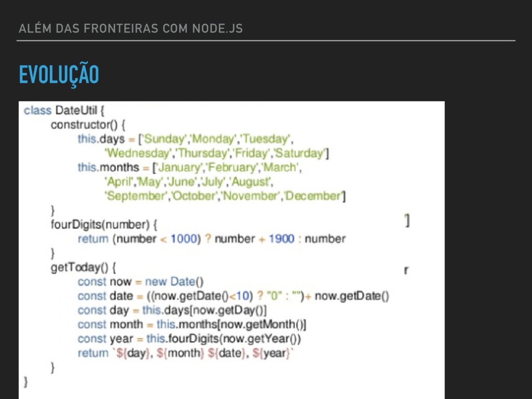Click the header 'ALÉM DAS FRONTEIRAS COM NODE.JS'
The height and width of the screenshot is (399, 532).
130,28
